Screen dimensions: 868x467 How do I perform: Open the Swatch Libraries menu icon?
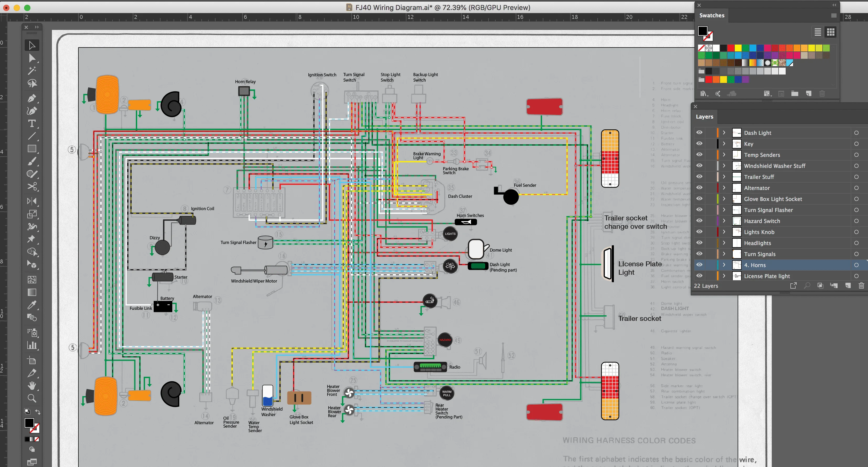(x=704, y=94)
